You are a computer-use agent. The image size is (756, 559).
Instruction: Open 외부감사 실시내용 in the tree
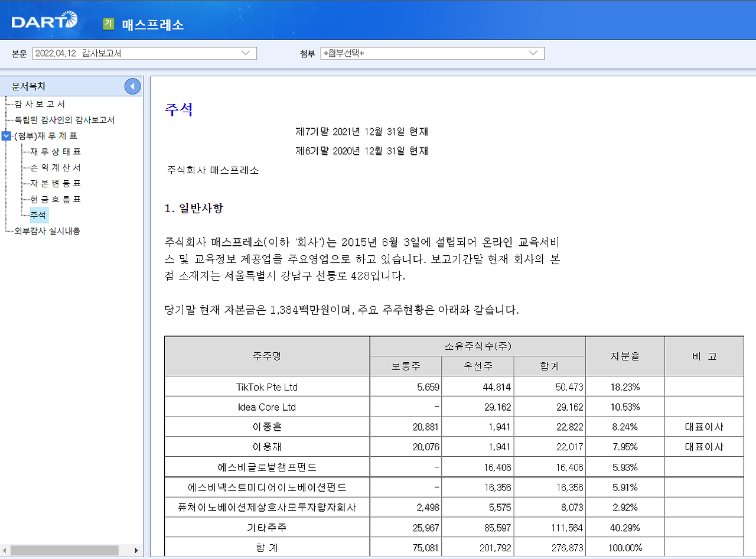pyautogui.click(x=47, y=231)
